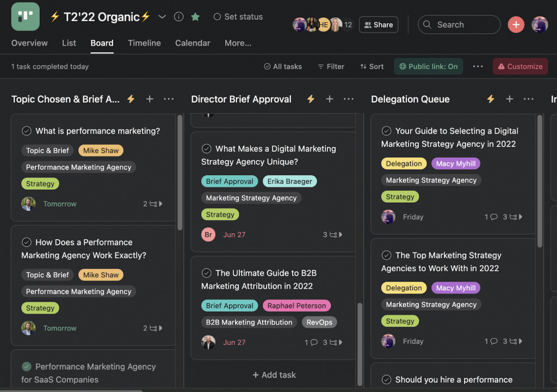The width and height of the screenshot is (557, 392).
Task: Open the user profile avatar menu
Action: [539, 24]
